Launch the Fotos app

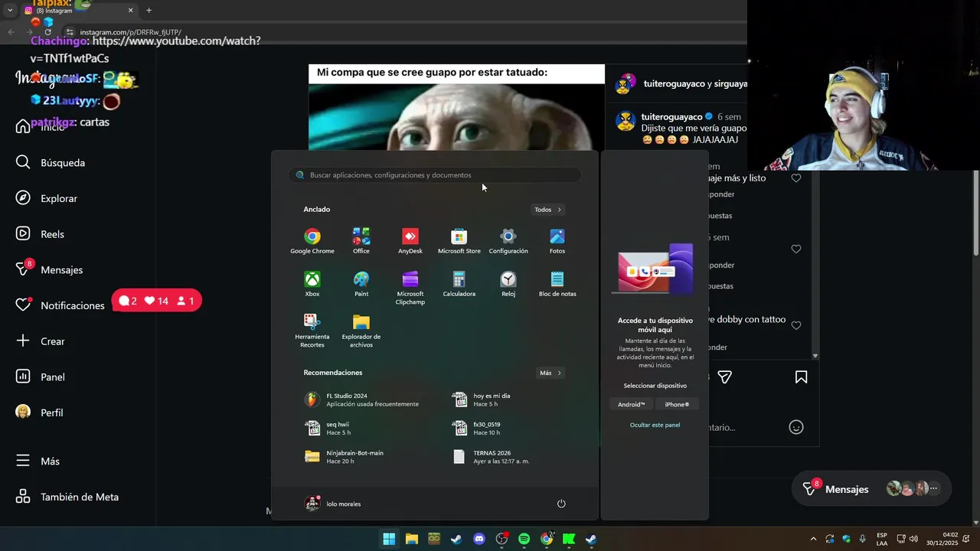point(557,241)
